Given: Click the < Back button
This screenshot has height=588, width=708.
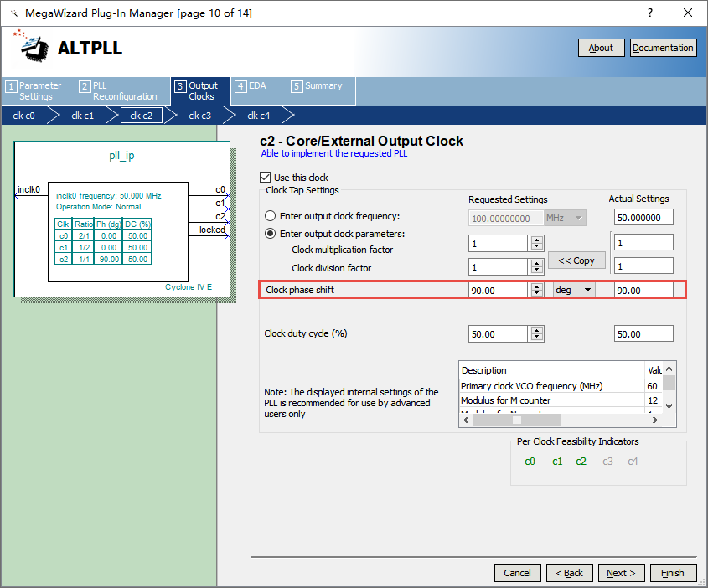Looking at the screenshot, I should coord(570,573).
